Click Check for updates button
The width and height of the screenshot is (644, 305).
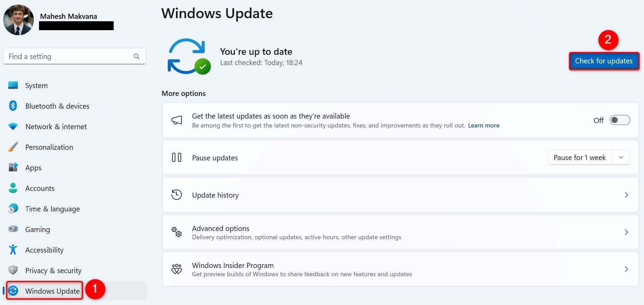[x=604, y=61]
